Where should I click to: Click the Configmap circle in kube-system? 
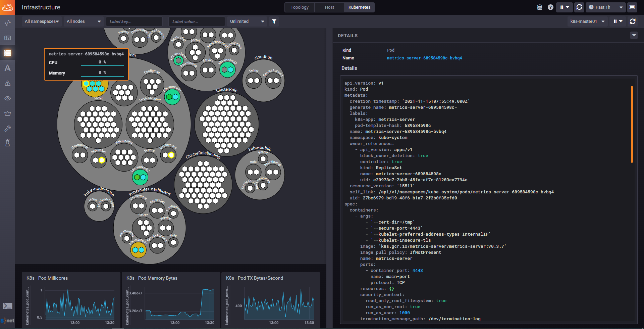pyautogui.click(x=152, y=84)
